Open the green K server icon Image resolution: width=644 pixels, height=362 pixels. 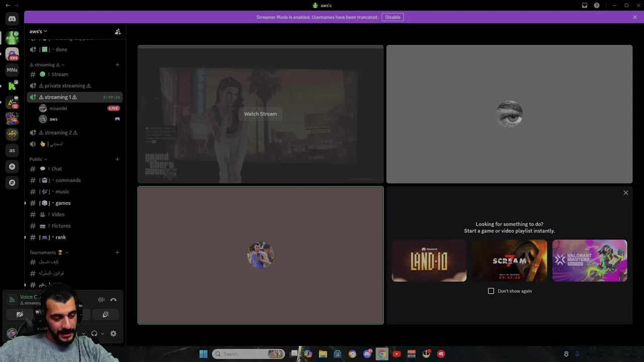(x=12, y=86)
